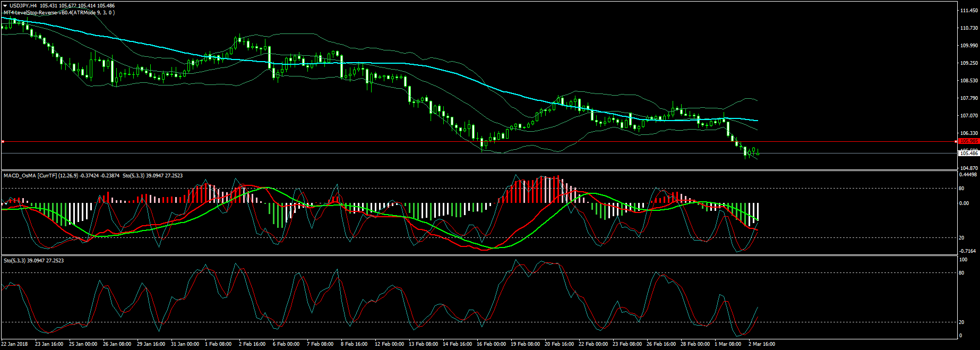980x350 pixels.
Task: Click the 2 Mar 16:00 time label
Action: pyautogui.click(x=762, y=344)
